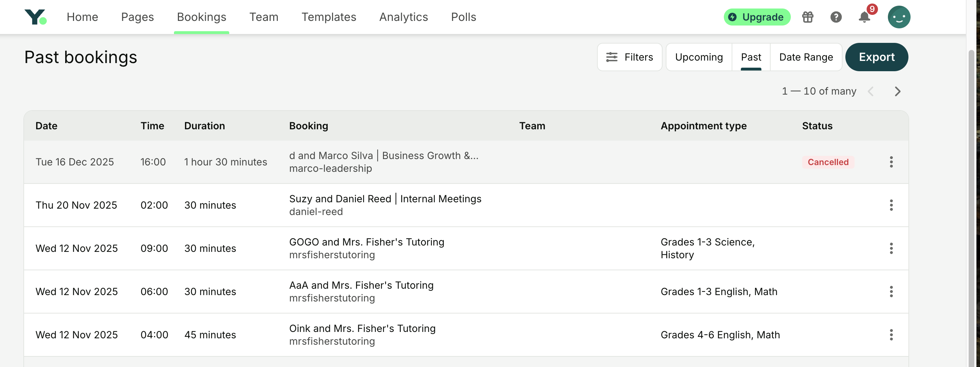Click the green Upgrade button
This screenshot has height=367, width=980.
click(757, 17)
